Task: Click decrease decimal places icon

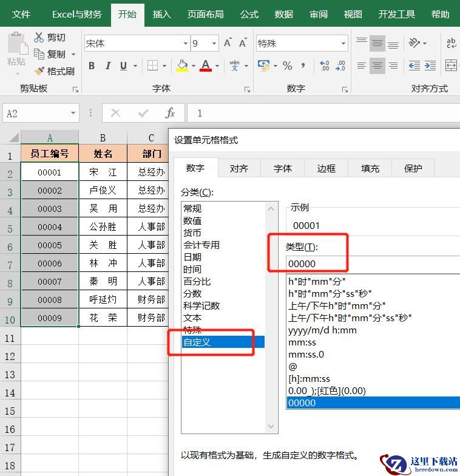Action: 340,66
